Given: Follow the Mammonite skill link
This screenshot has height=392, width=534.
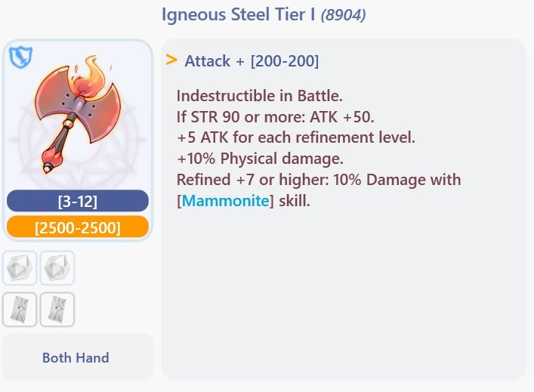Looking at the screenshot, I should pyautogui.click(x=225, y=202).
